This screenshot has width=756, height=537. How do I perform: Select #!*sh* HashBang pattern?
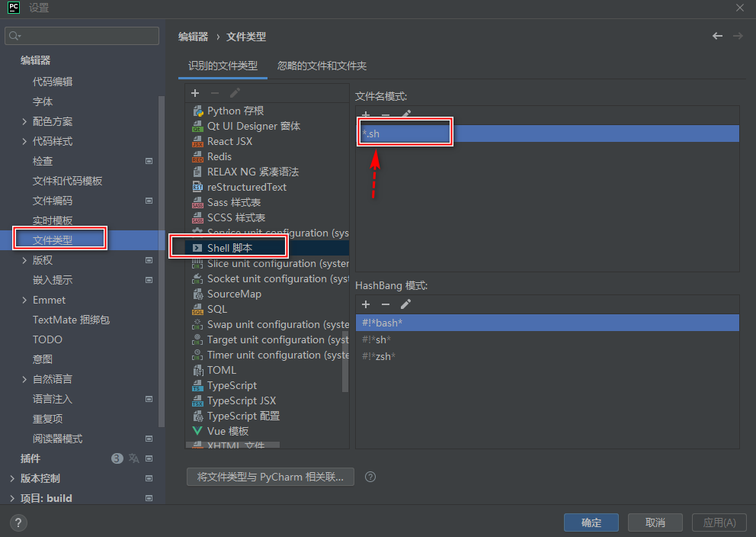click(547, 339)
